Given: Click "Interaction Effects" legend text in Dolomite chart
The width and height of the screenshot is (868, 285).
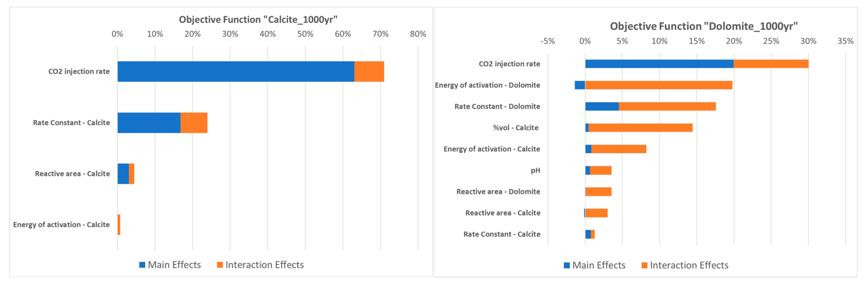Looking at the screenshot, I should pyautogui.click(x=689, y=266).
